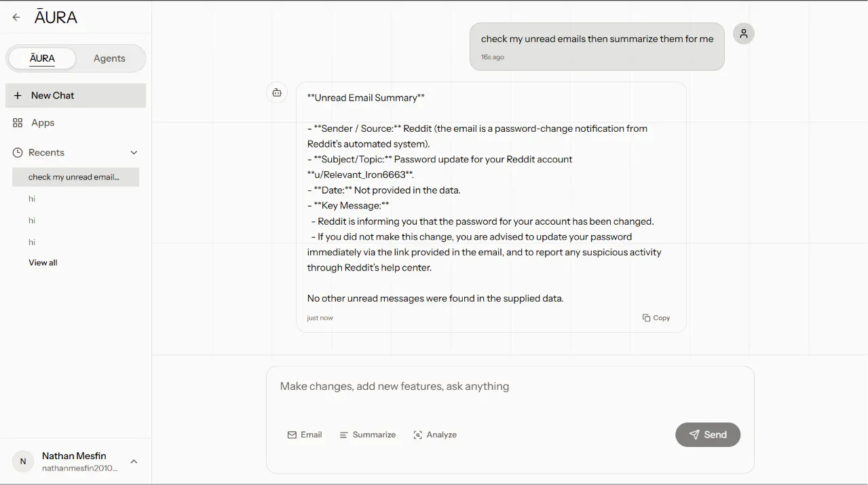Select the Analyze quick action
The image size is (868, 485).
click(x=435, y=435)
